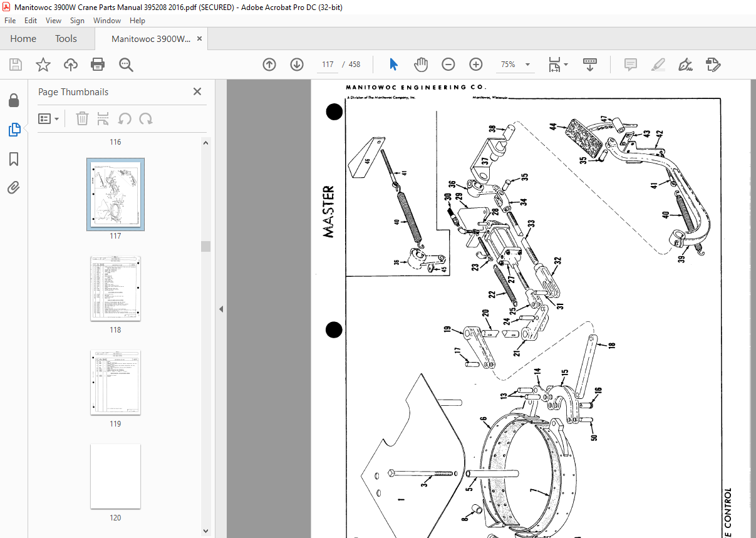Open thumbnail panel options dropdown
Image resolution: width=756 pixels, height=538 pixels.
point(49,118)
